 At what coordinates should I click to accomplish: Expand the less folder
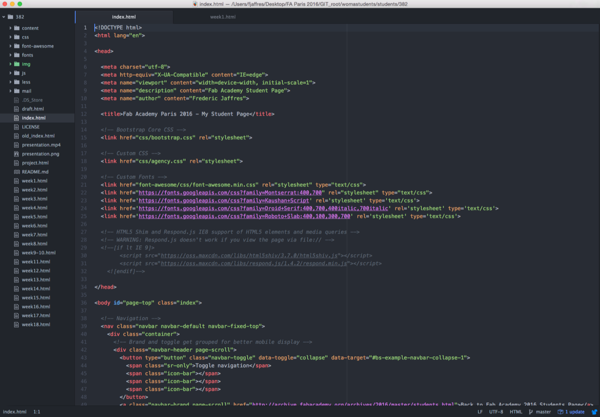pyautogui.click(x=10, y=82)
